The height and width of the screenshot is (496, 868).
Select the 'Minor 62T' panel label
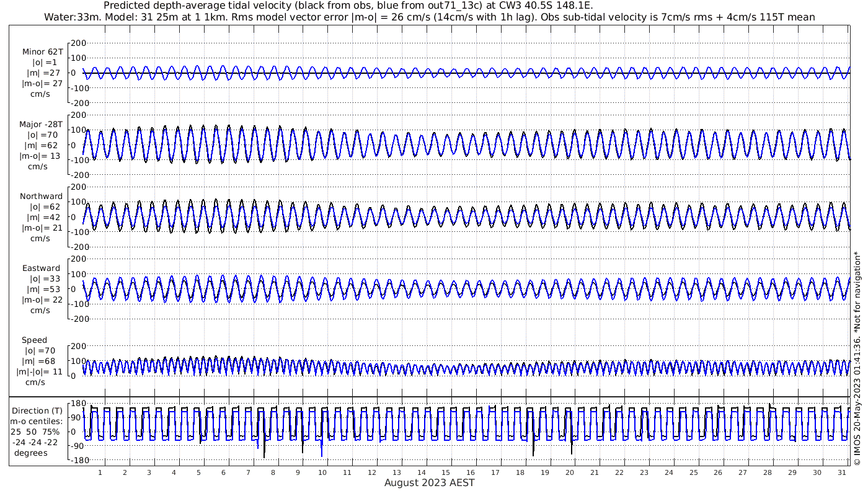42,52
